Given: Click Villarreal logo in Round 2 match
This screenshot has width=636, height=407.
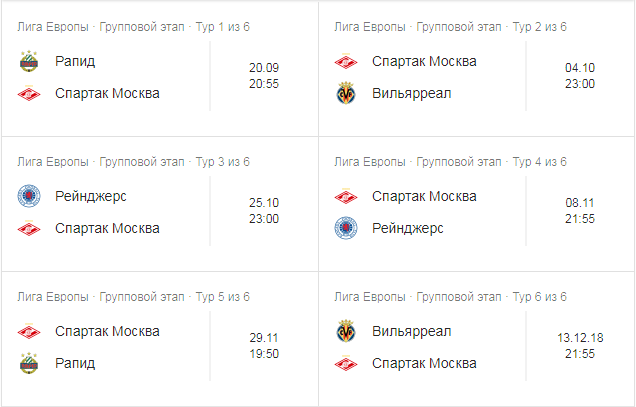Looking at the screenshot, I should (x=346, y=94).
